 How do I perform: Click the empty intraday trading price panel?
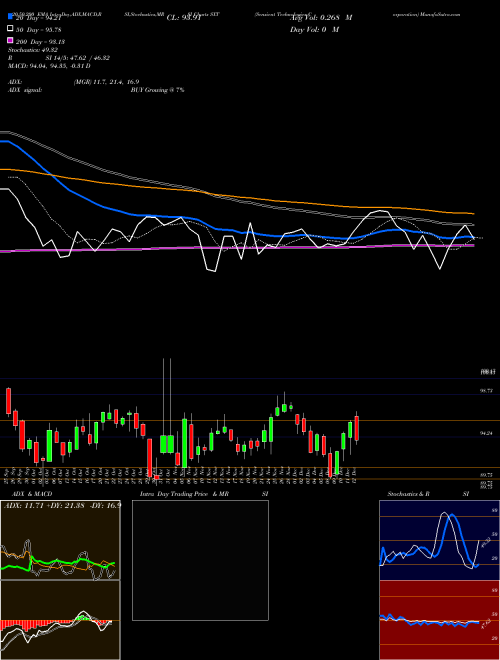pyautogui.click(x=200, y=560)
